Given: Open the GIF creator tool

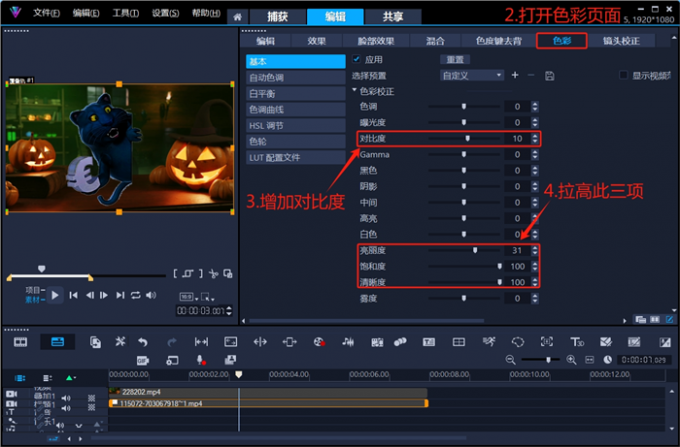Looking at the screenshot, I should pos(143,360).
